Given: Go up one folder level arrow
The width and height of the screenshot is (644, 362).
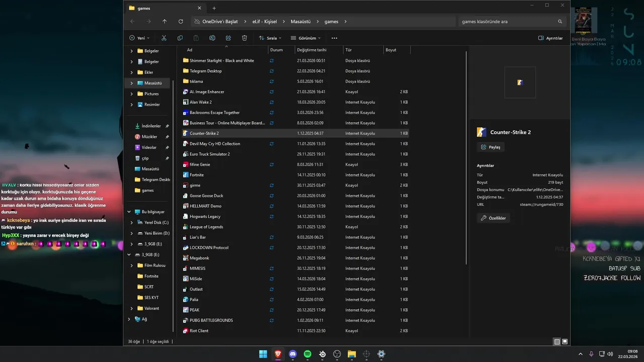Looking at the screenshot, I should 165,22.
